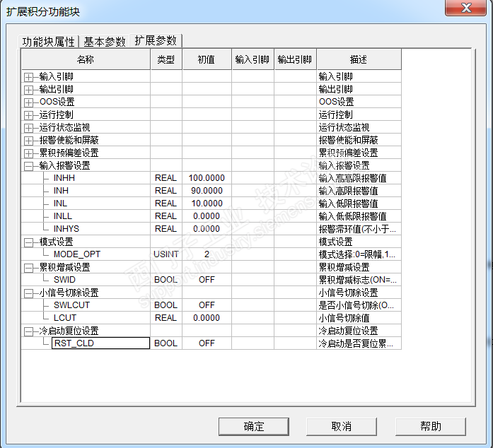Click the 输出引脚 column header
This screenshot has width=493, height=448.
[x=295, y=59]
